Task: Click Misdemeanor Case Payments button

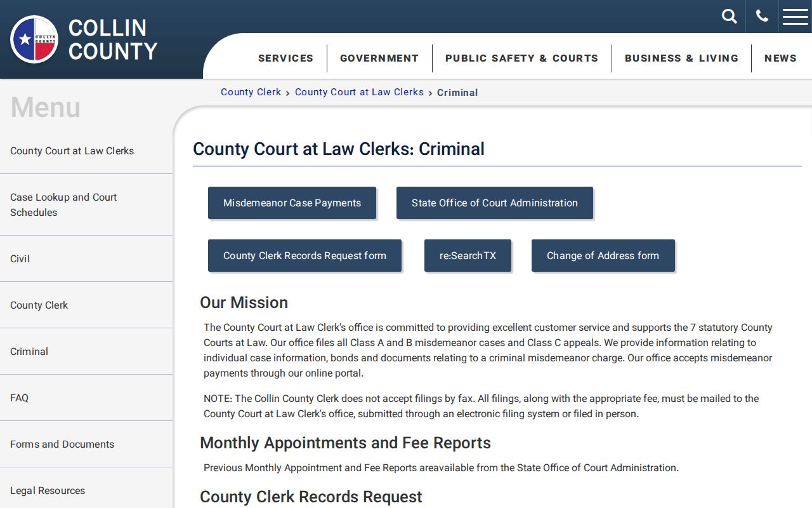Action: [x=292, y=203]
